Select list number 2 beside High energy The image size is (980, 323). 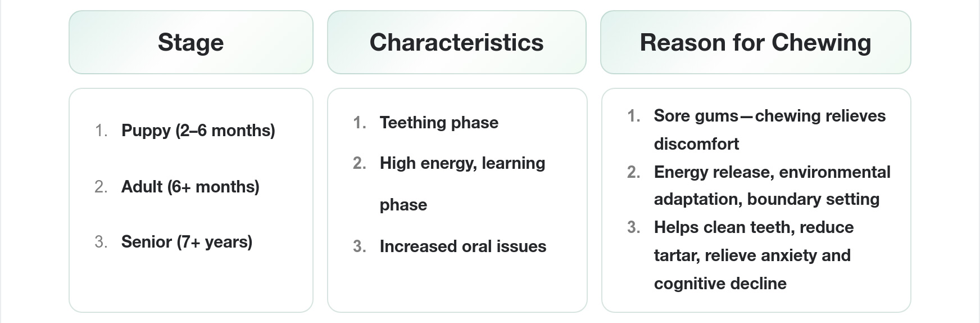[360, 163]
